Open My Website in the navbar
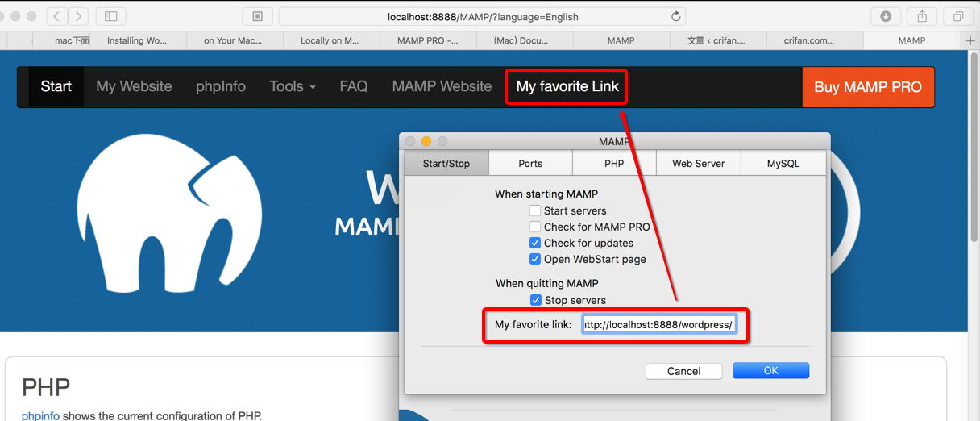The image size is (980, 421). pos(134,86)
